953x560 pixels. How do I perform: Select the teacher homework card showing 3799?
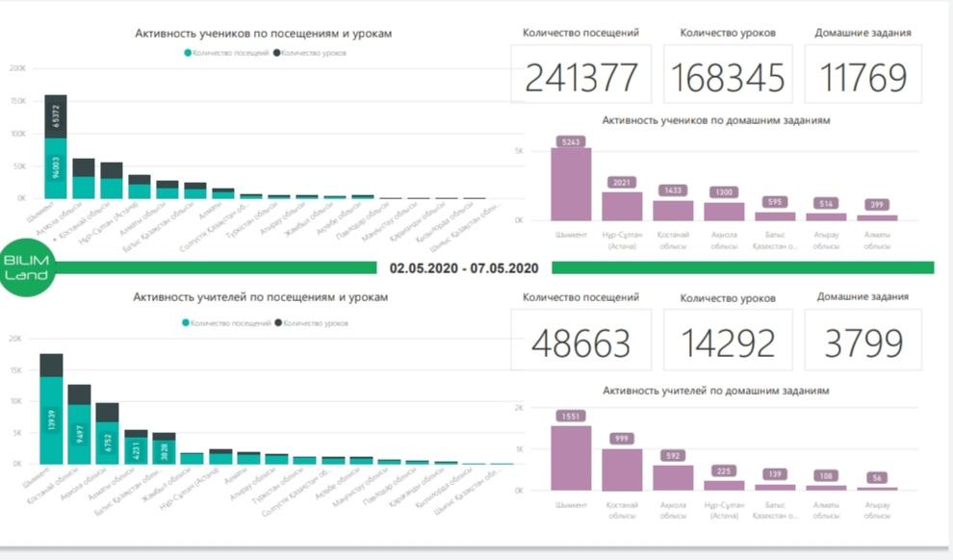click(x=863, y=342)
